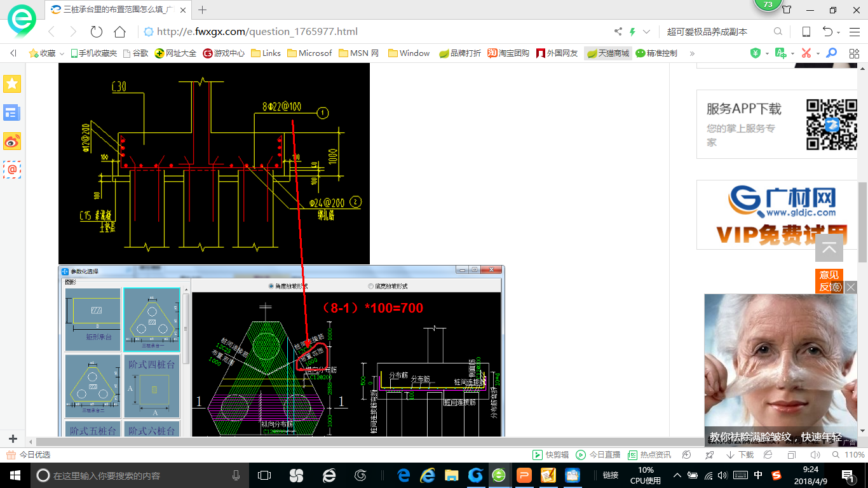Click the blue magnifier extension icon
Screen dimensions: 868x488
[831, 53]
